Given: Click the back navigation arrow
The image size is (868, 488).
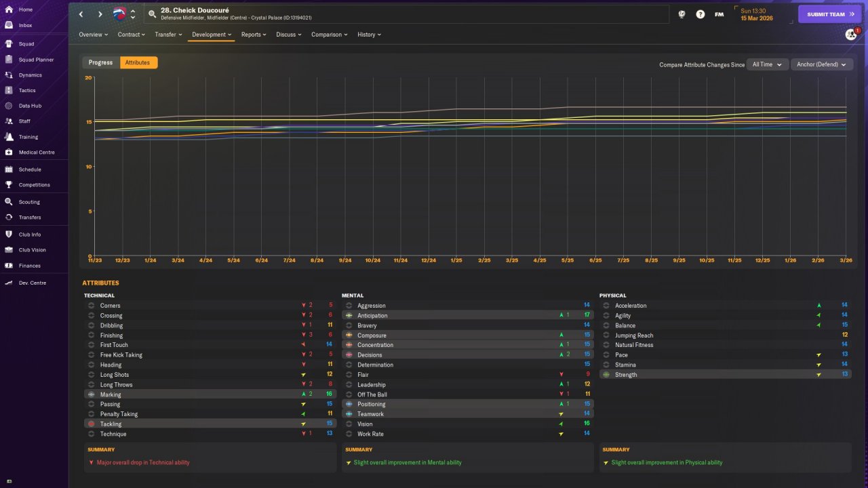Looking at the screenshot, I should pyautogui.click(x=81, y=14).
